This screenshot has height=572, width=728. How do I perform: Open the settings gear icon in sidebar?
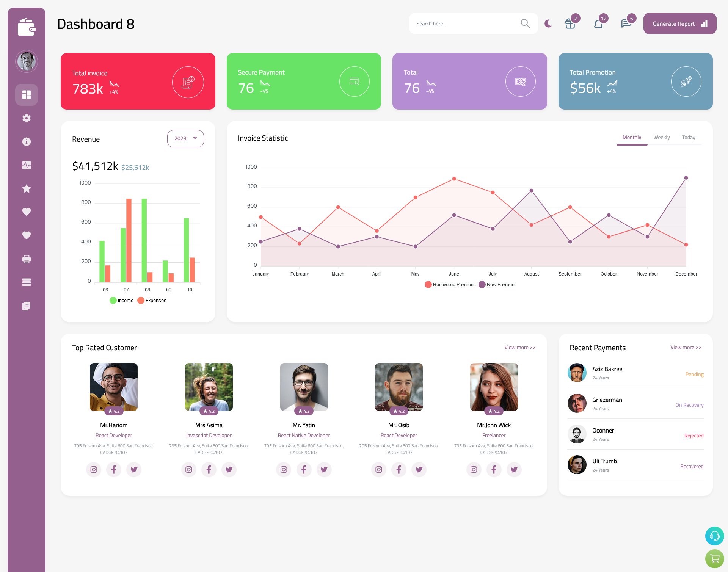26,118
